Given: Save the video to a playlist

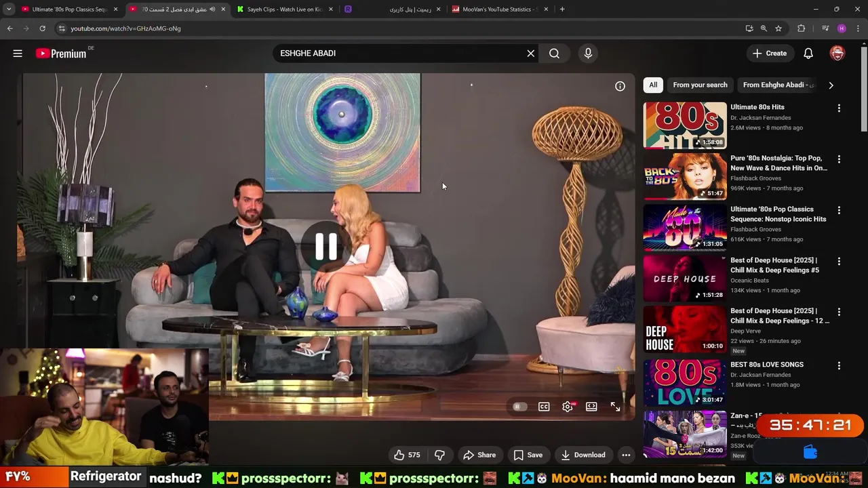Looking at the screenshot, I should tap(528, 455).
